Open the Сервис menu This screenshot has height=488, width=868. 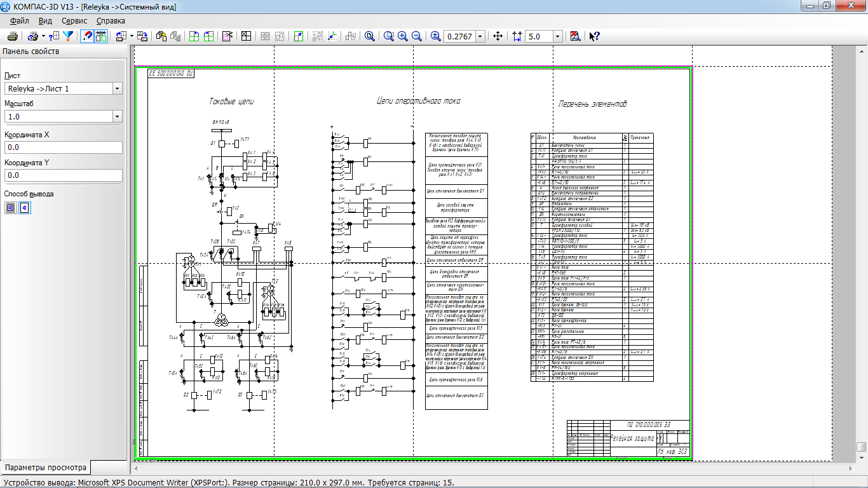pos(74,20)
